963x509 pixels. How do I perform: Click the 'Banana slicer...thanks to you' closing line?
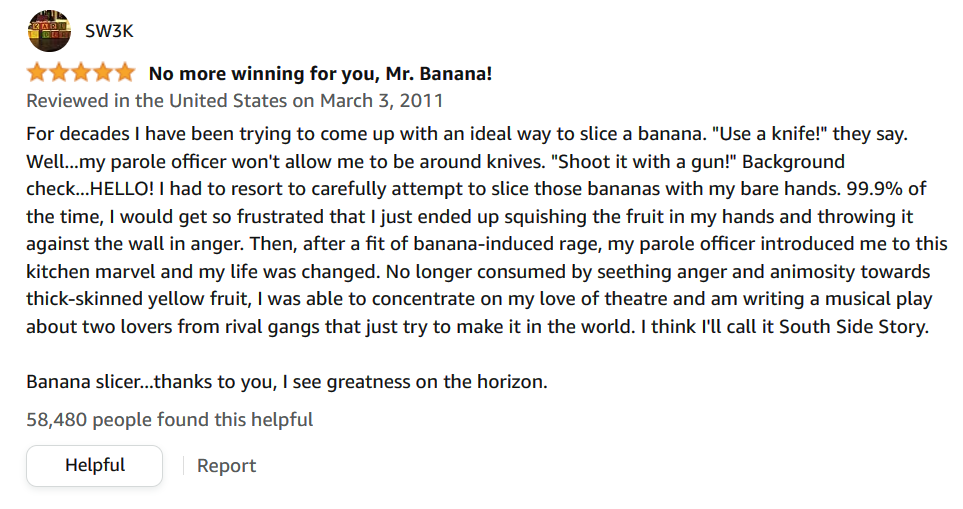[150, 382]
